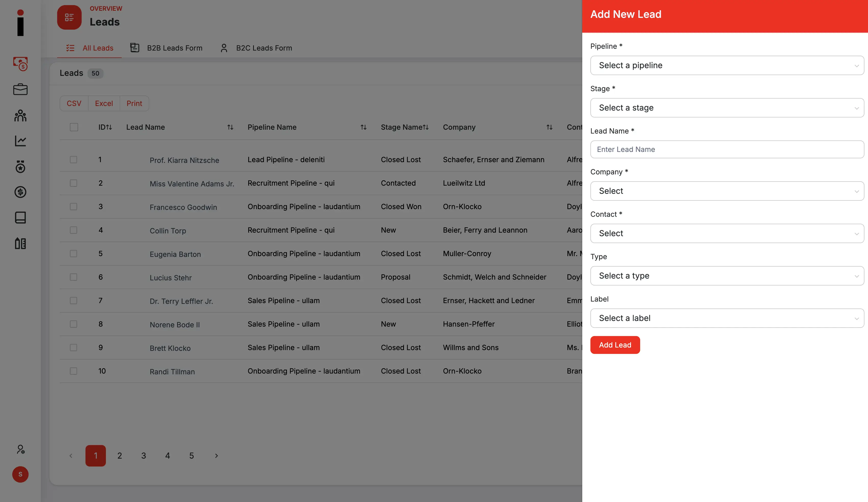Toggle the select-all header checkbox
The width and height of the screenshot is (868, 502).
[74, 127]
